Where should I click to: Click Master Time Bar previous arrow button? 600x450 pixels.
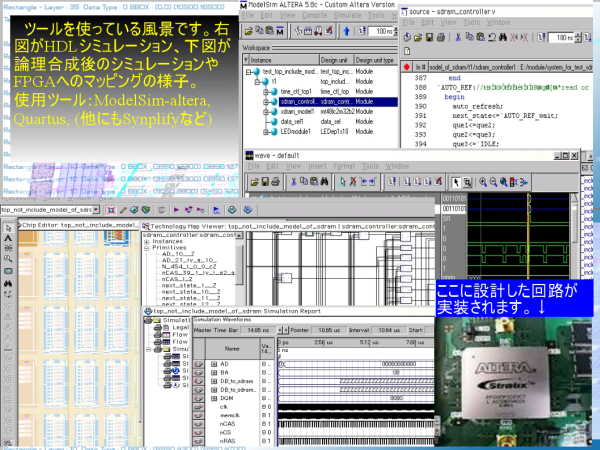tap(279, 330)
